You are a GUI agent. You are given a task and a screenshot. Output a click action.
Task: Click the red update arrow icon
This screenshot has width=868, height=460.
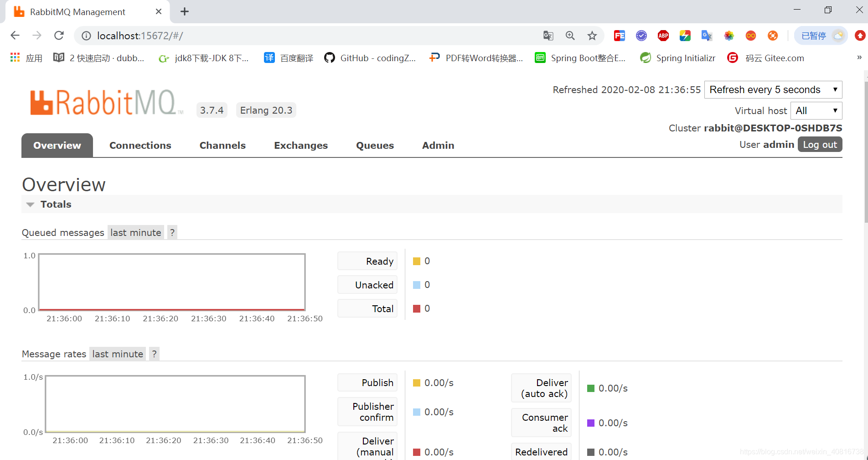(x=860, y=36)
